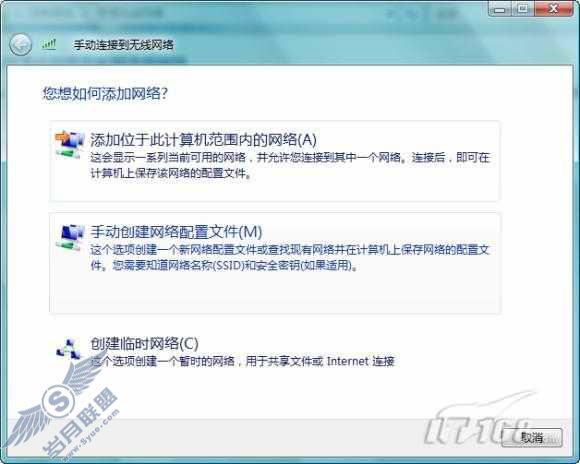Click the ad hoc icon beside 创建临时网络
This screenshot has width=580, height=464.
pos(68,348)
